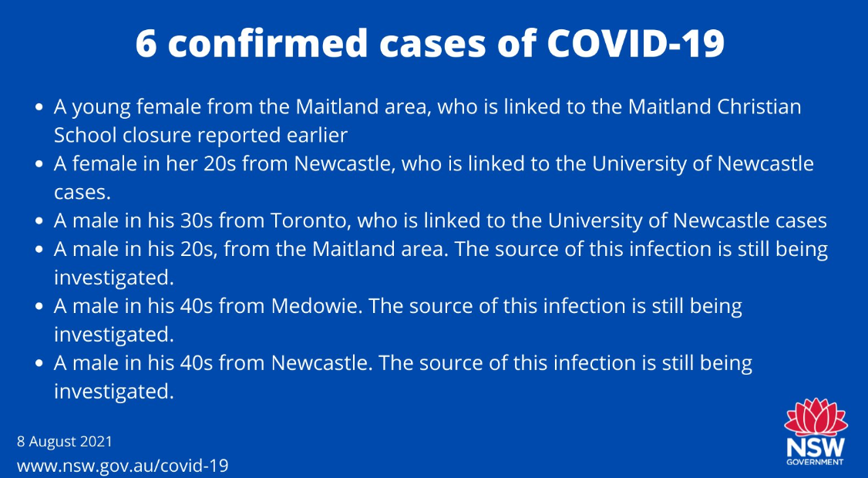The width and height of the screenshot is (868, 478).
Task: Click the line about the male from Toronto
Action: coord(440,220)
